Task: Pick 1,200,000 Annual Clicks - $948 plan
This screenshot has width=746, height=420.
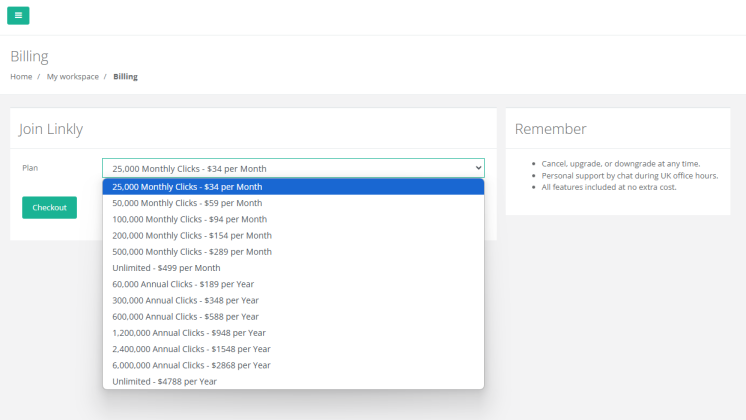Action: coord(189,333)
